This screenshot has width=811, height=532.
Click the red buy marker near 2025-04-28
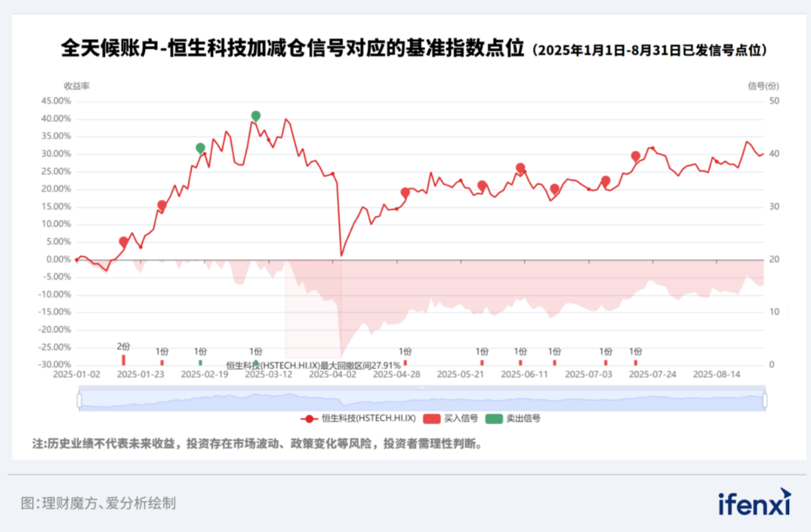405,192
